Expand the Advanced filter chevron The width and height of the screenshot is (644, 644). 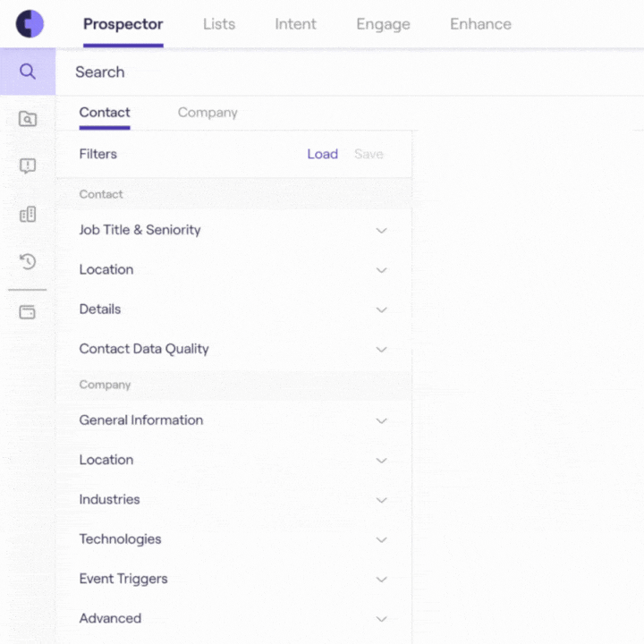382,619
